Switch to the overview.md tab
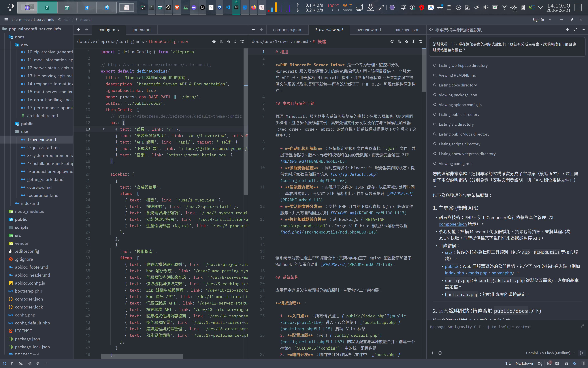 368,29
